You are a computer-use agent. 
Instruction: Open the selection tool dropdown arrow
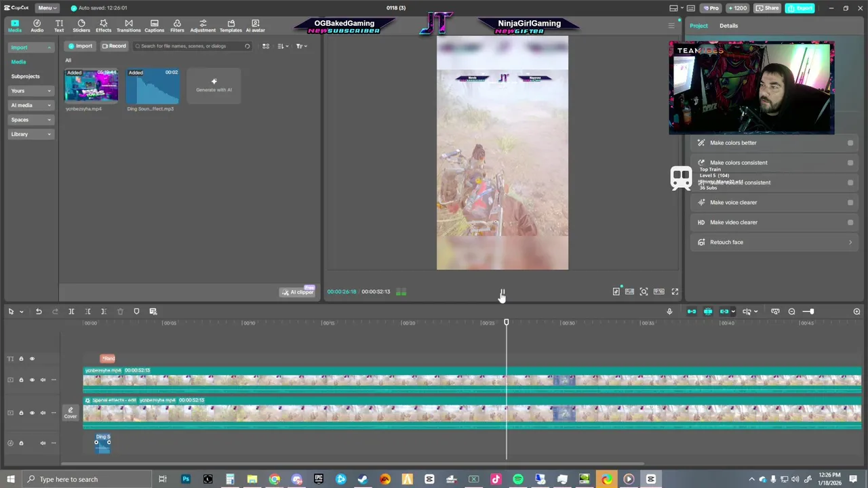pyautogui.click(x=22, y=312)
